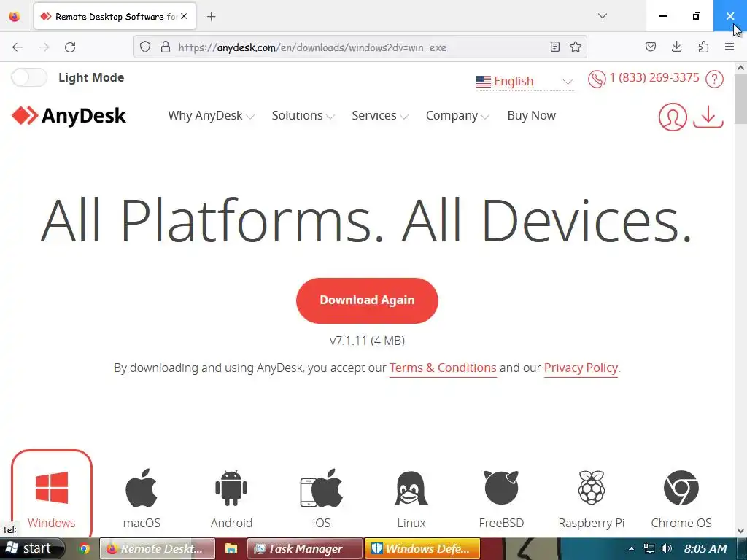Image resolution: width=747 pixels, height=560 pixels.
Task: Select the Linux penguin icon
Action: pos(411,488)
